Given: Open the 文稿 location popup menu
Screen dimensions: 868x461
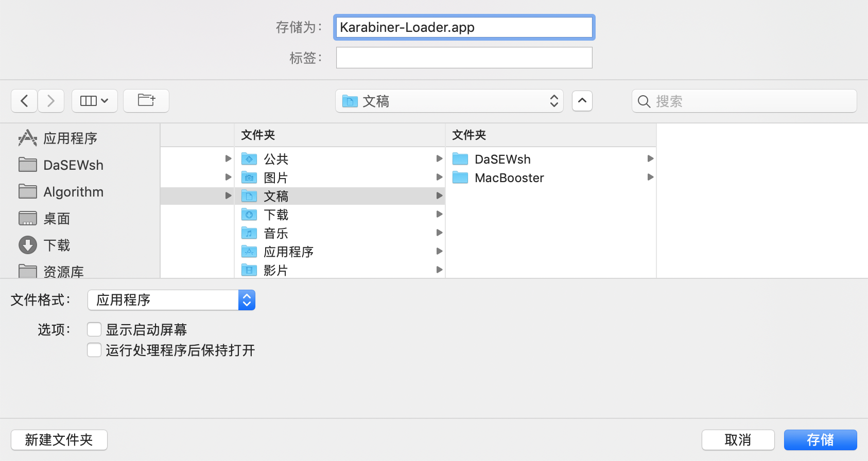Looking at the screenshot, I should tap(449, 101).
